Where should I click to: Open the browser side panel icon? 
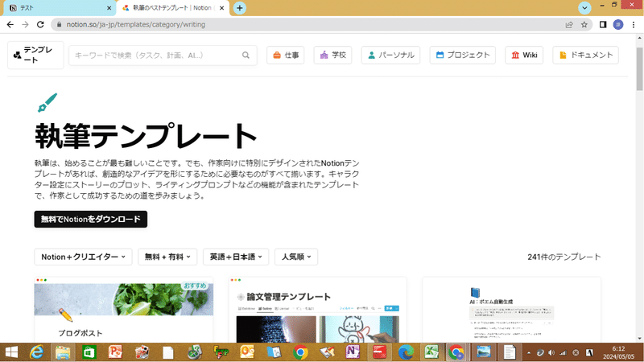coord(603,25)
